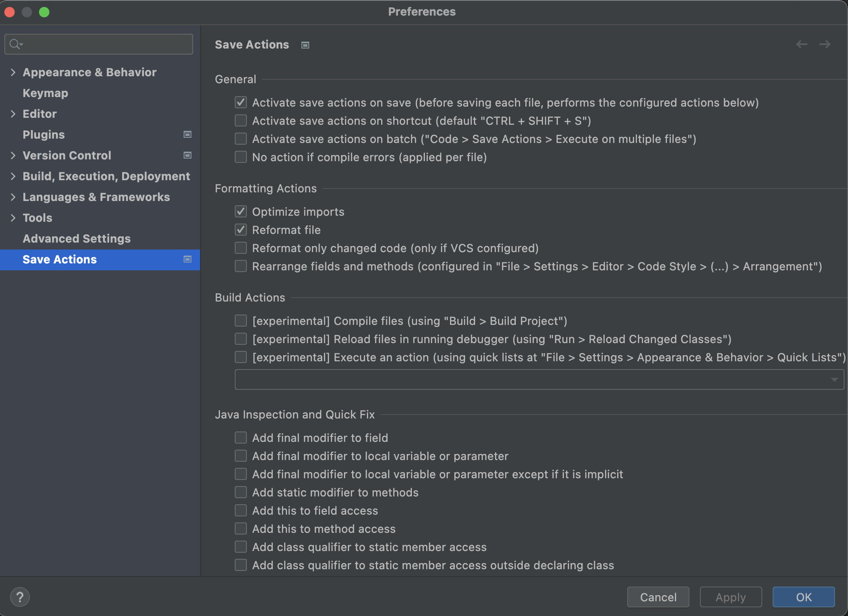Open Advanced Settings in the sidebar

tap(77, 239)
